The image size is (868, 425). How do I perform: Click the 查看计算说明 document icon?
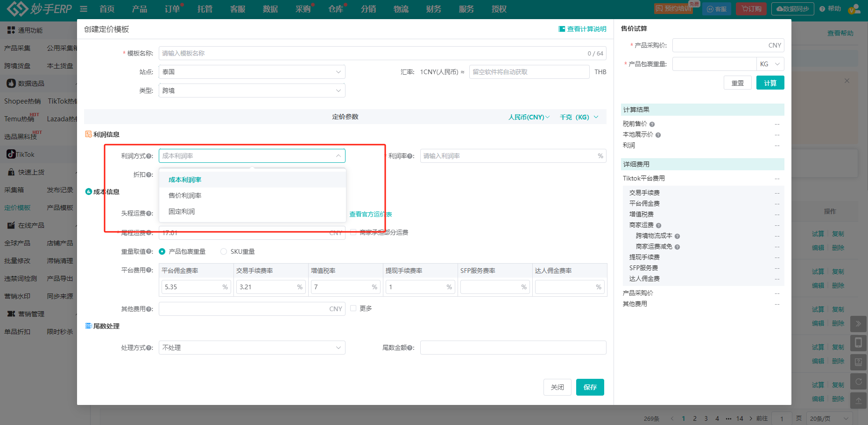click(562, 29)
